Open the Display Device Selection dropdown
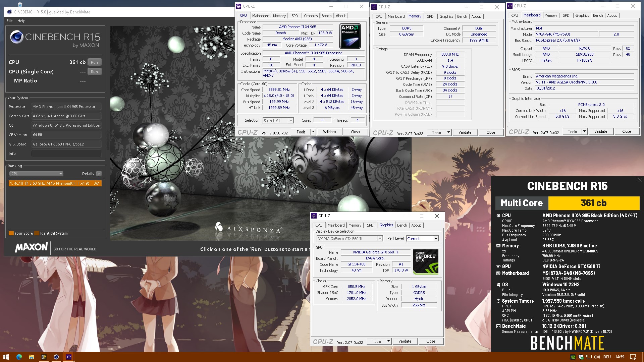 click(350, 239)
